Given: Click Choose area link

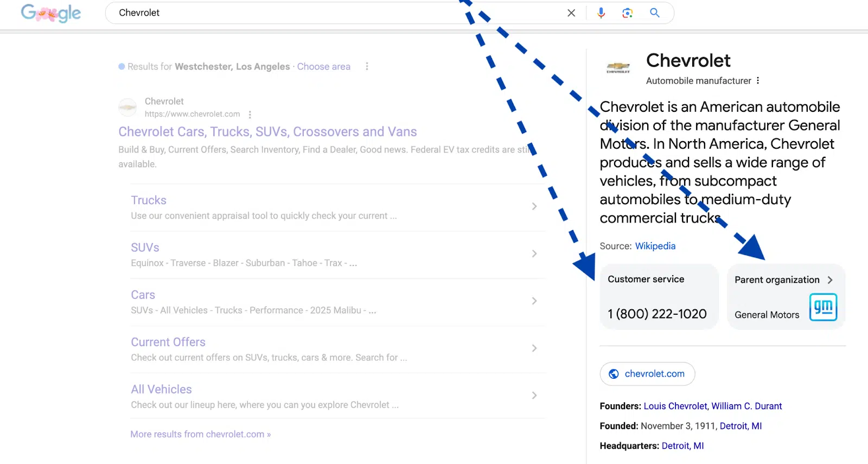Looking at the screenshot, I should (323, 67).
